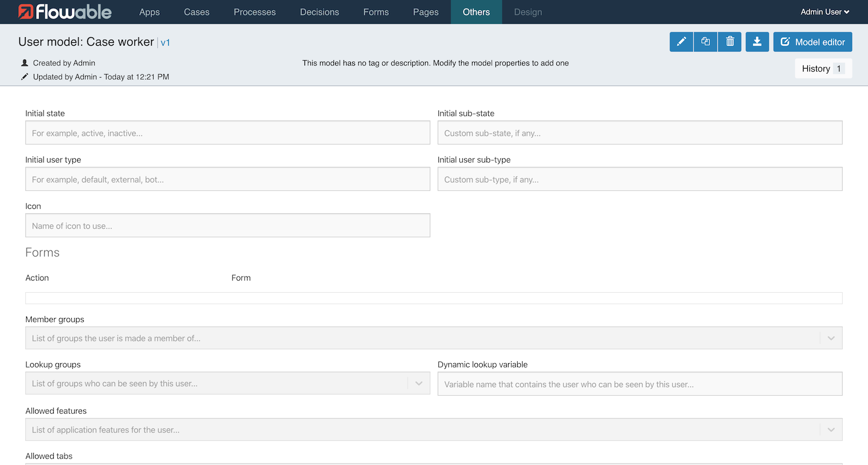Screen dimensions: 868x465
Task: Click the Initial state input field
Action: (x=227, y=133)
